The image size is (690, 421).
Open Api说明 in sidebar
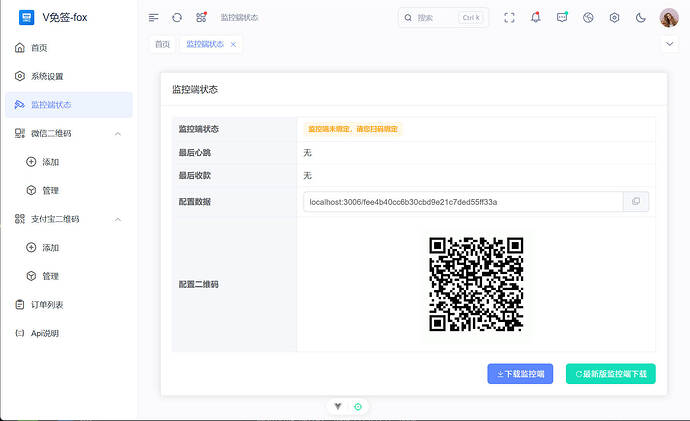[69, 333]
